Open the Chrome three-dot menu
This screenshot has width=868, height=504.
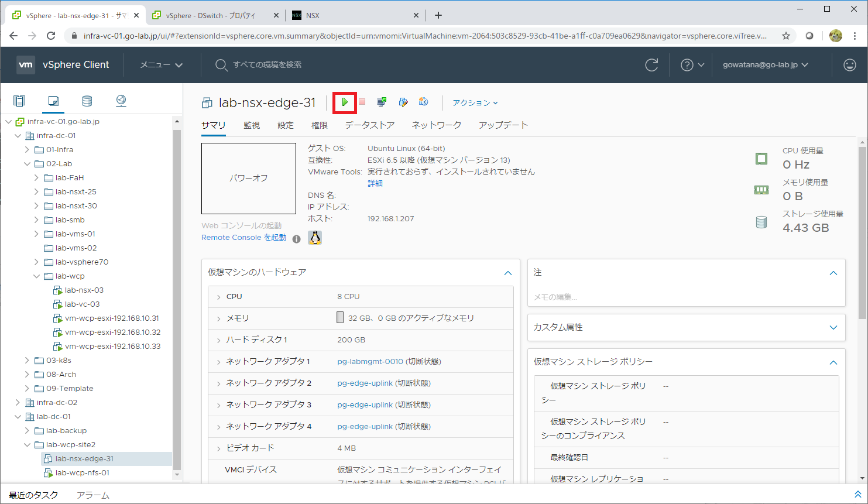pyautogui.click(x=855, y=36)
